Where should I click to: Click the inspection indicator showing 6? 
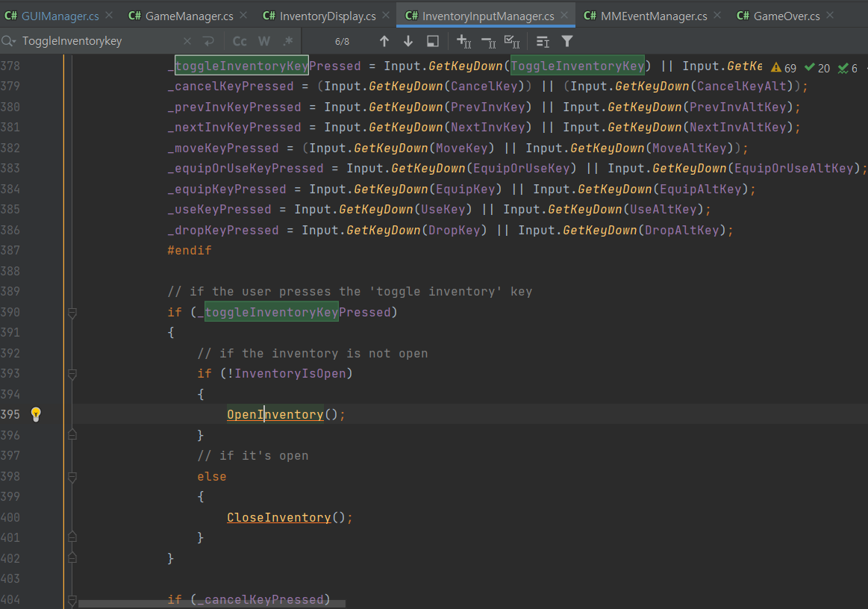848,68
